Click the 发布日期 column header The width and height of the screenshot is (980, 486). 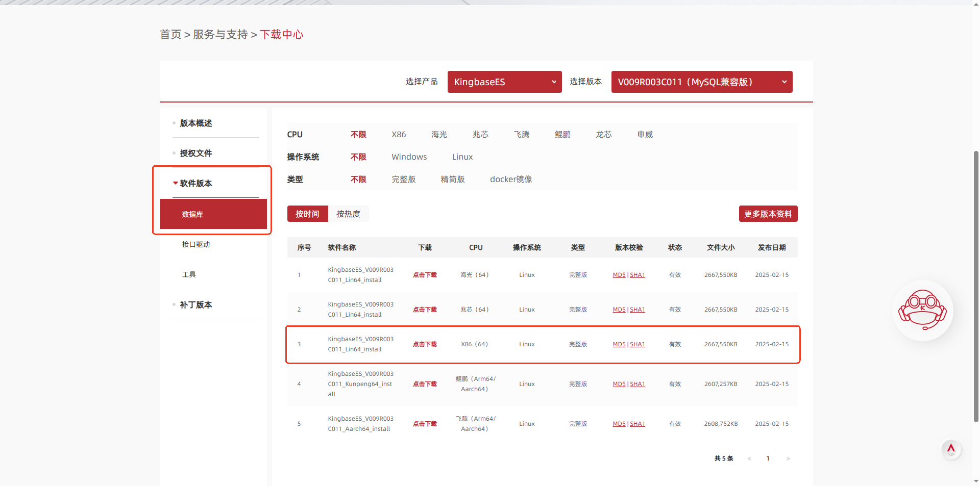772,247
